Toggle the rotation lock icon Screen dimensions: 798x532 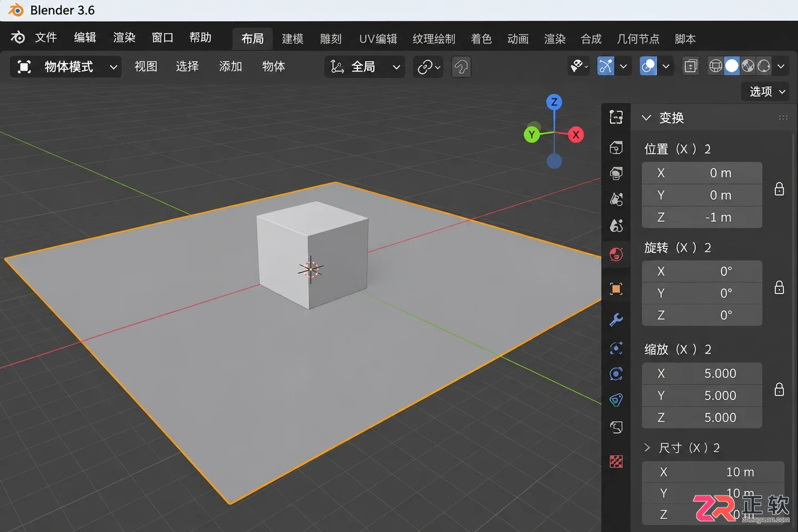[779, 288]
